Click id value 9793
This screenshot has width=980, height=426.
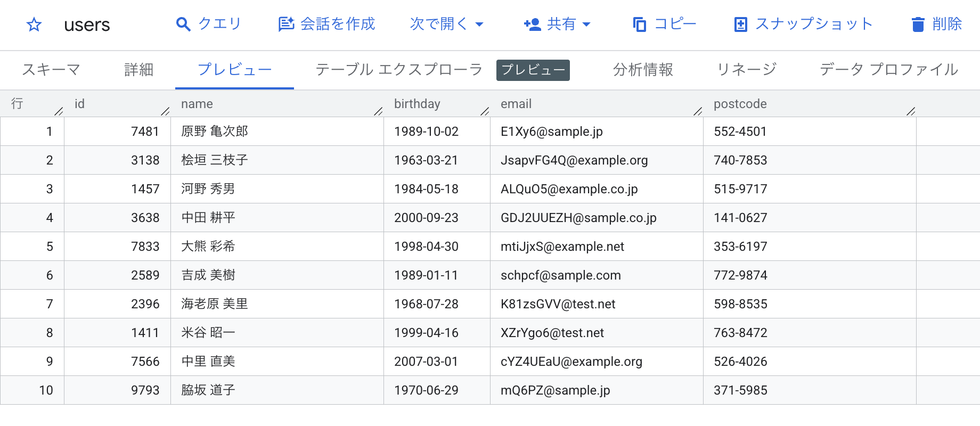tap(145, 390)
